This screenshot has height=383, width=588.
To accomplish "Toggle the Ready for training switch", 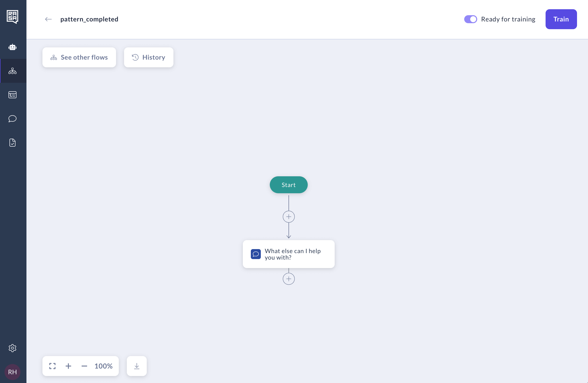I will point(470,19).
